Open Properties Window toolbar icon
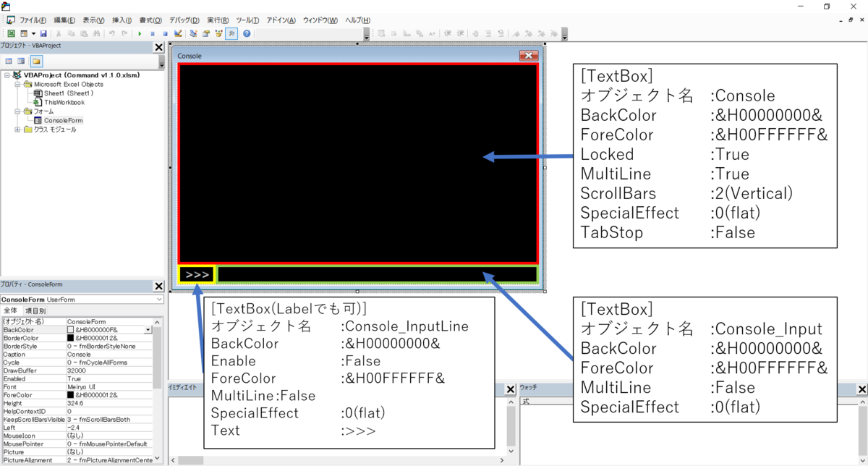The image size is (868, 466). coord(205,33)
